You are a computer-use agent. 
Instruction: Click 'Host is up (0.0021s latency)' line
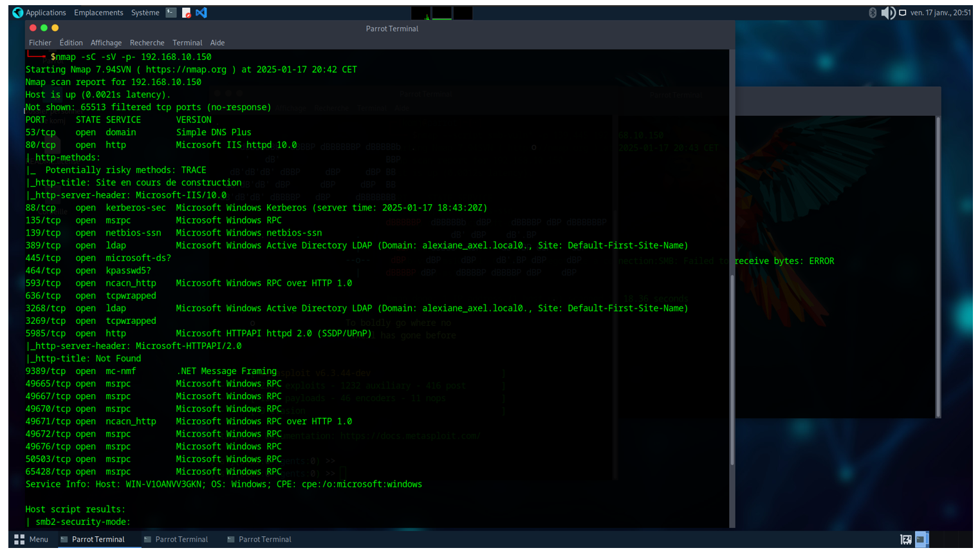click(x=98, y=95)
